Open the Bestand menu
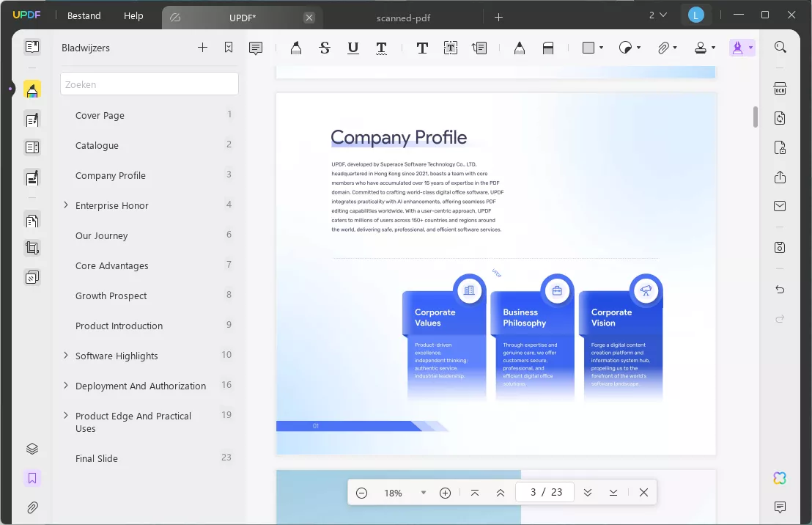Image resolution: width=812 pixels, height=525 pixels. point(84,16)
